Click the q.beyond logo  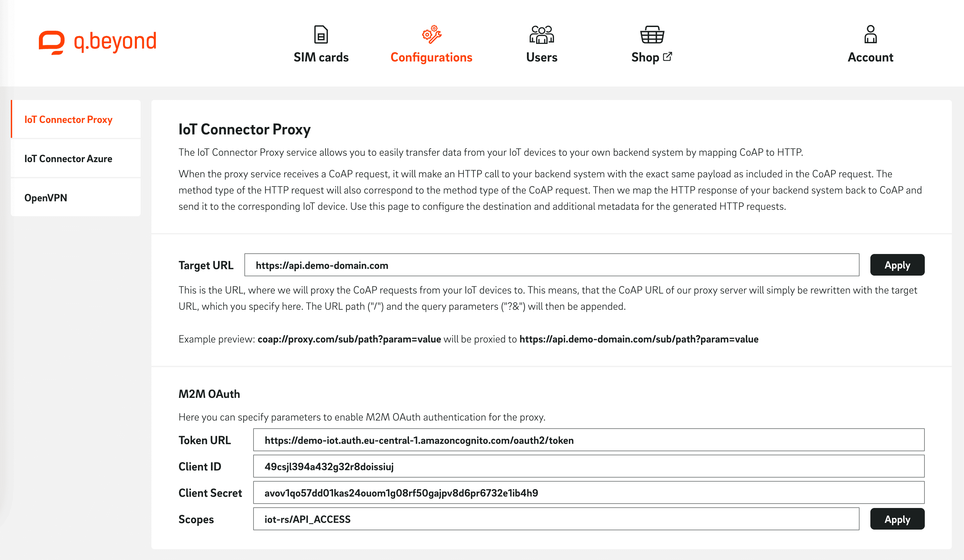pyautogui.click(x=98, y=42)
